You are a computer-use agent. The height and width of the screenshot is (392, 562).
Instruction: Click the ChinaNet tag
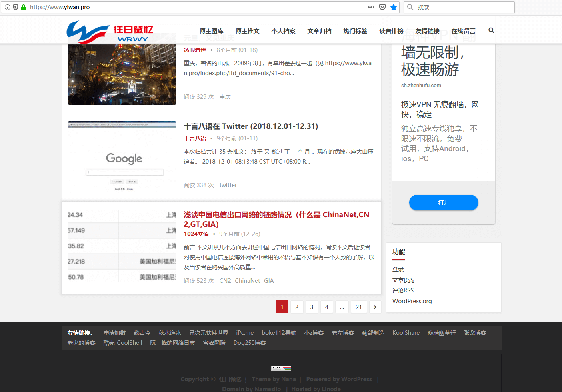click(x=247, y=281)
